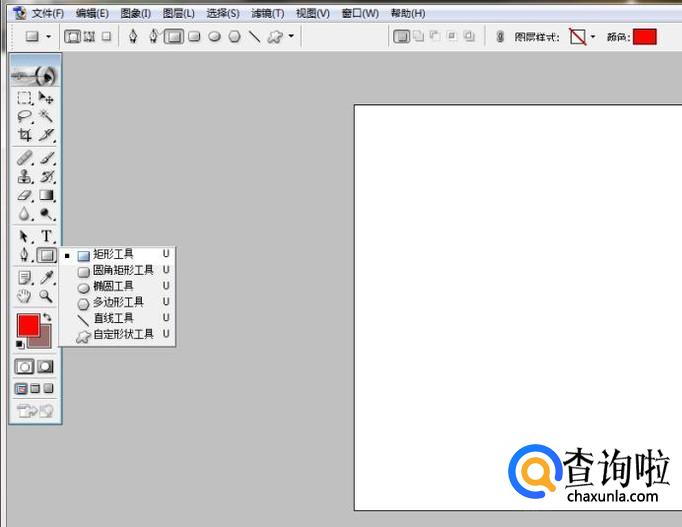Enable Shape Layers mode in options bar

coord(73,37)
